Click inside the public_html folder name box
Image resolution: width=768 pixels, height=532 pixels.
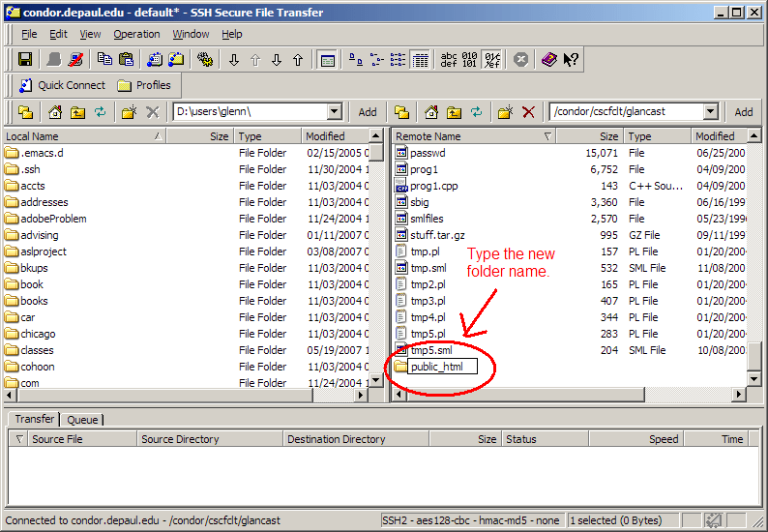(443, 367)
